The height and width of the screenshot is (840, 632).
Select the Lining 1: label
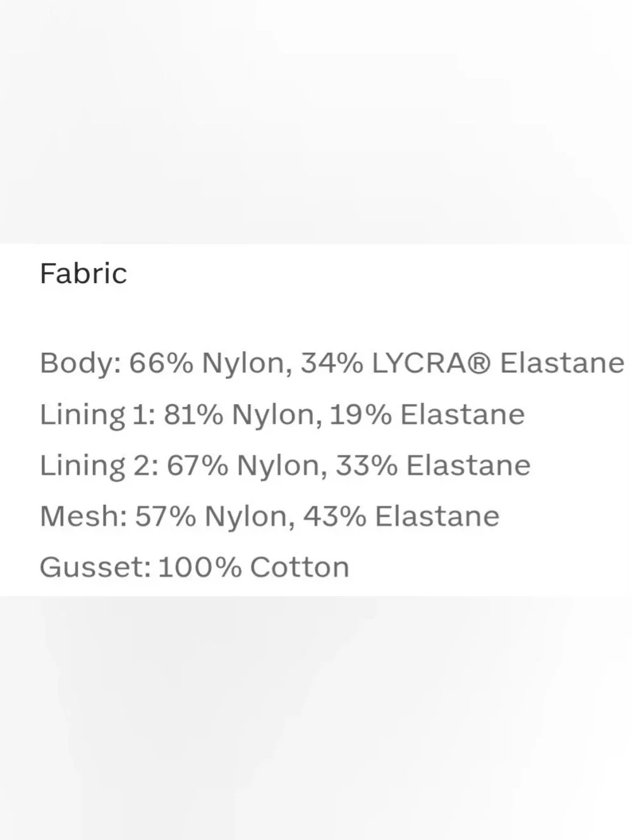click(97, 416)
